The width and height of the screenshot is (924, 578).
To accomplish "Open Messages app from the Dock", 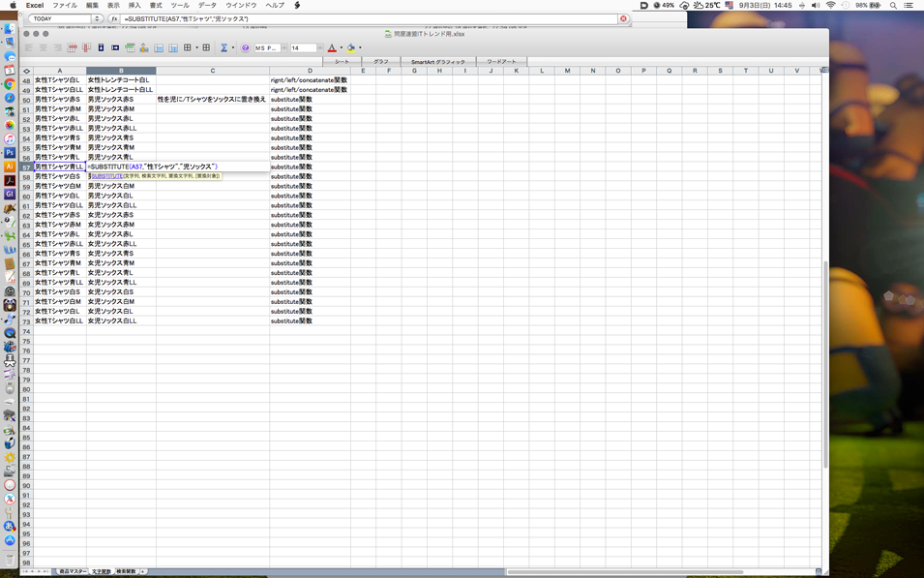I will (10, 56).
